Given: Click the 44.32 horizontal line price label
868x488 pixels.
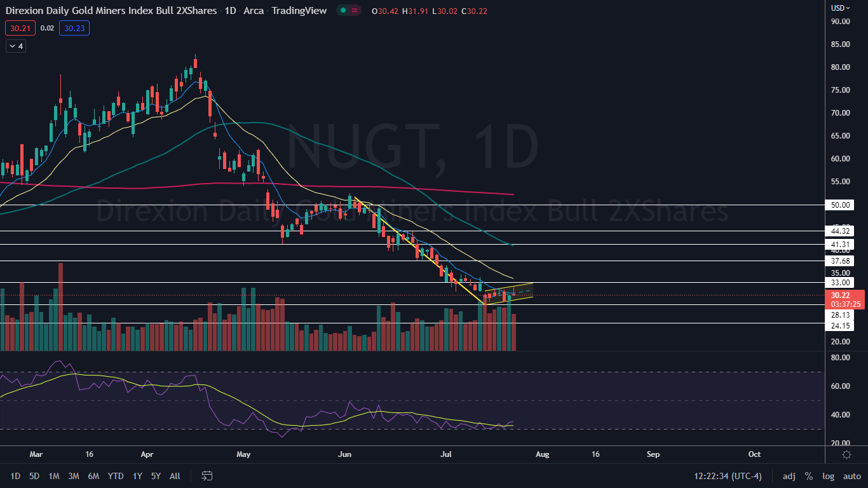Looking at the screenshot, I should coord(839,231).
